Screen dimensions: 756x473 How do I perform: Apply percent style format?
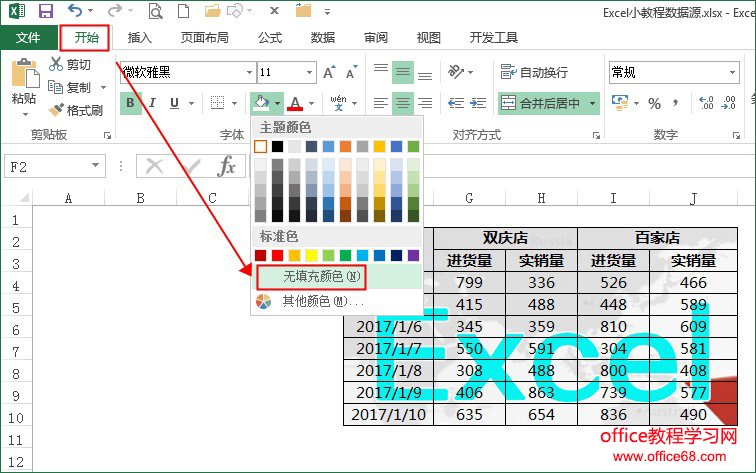pos(654,103)
